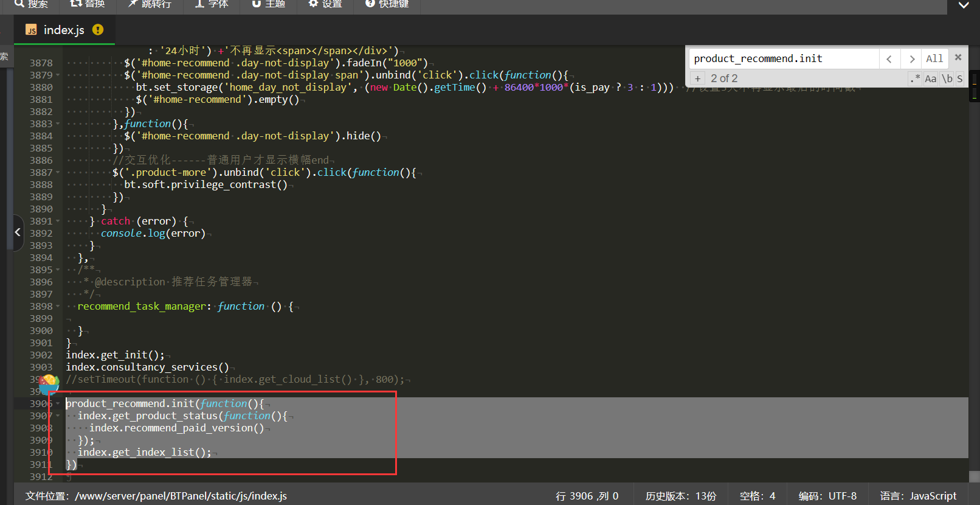The height and width of the screenshot is (505, 980).
Task: Open the 替换 (replace) toolbar item
Action: coord(88,4)
